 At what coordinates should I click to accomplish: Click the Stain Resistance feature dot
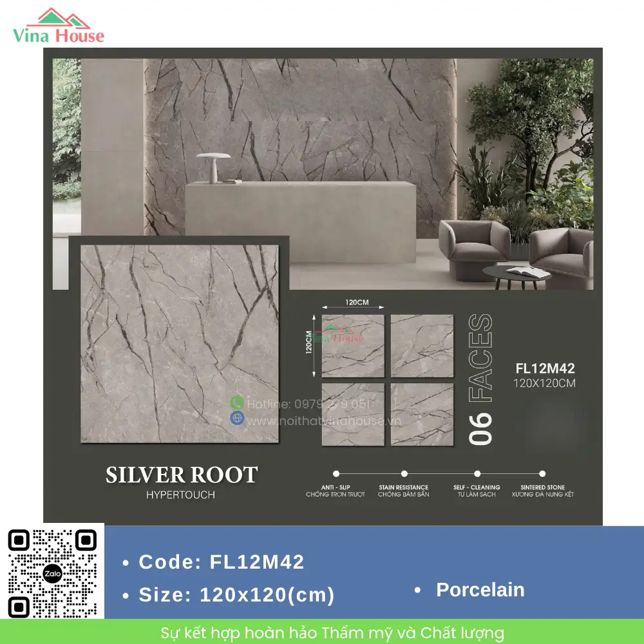point(404,473)
